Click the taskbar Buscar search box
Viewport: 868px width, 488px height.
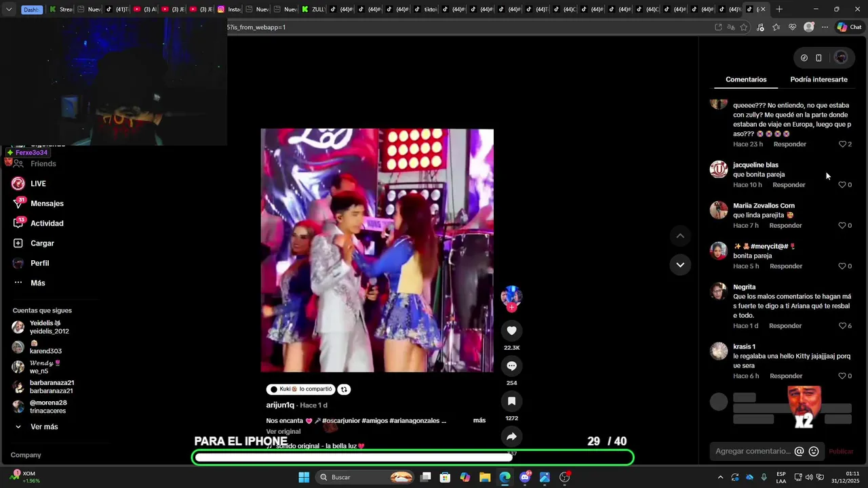(364, 477)
